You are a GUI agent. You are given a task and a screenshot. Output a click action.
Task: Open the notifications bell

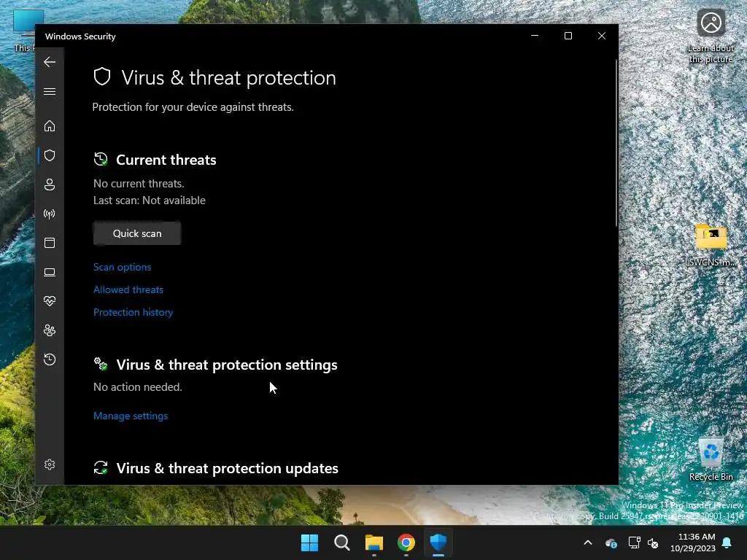coord(727,542)
